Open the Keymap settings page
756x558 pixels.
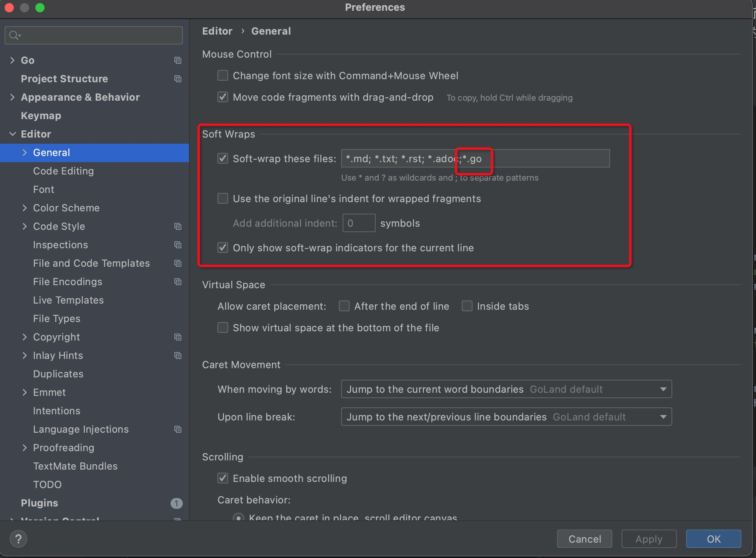click(41, 116)
